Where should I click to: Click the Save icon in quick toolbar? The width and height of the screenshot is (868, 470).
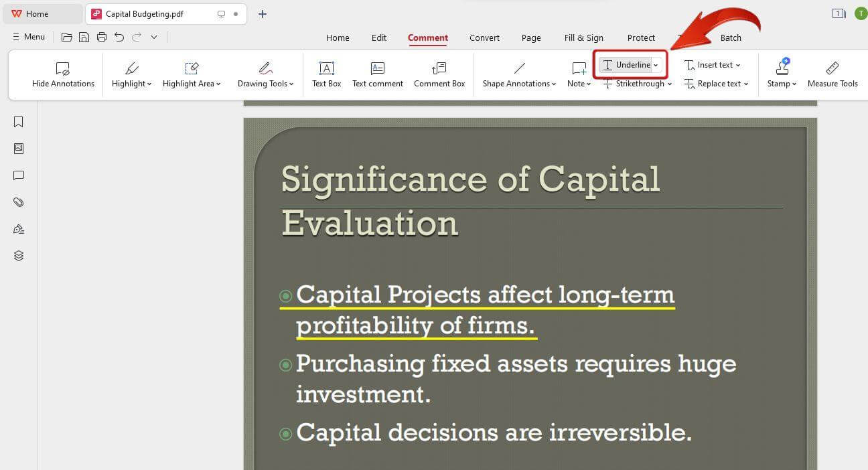84,37
